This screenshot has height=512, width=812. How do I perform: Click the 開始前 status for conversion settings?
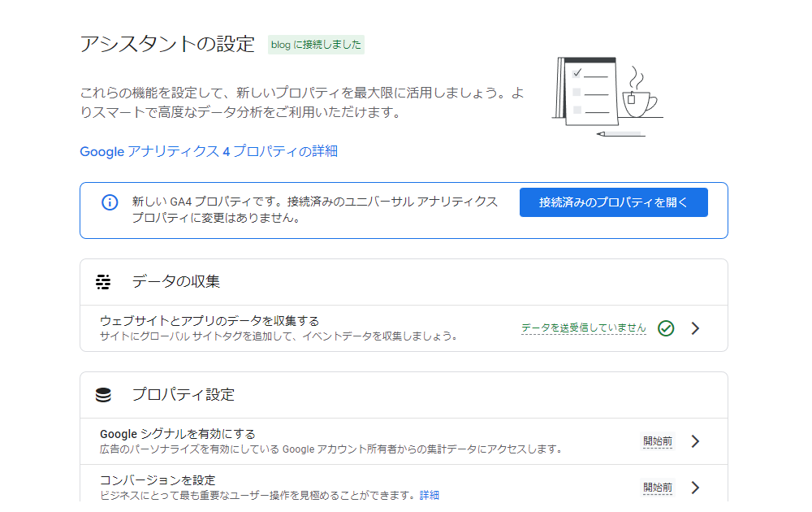(x=658, y=488)
